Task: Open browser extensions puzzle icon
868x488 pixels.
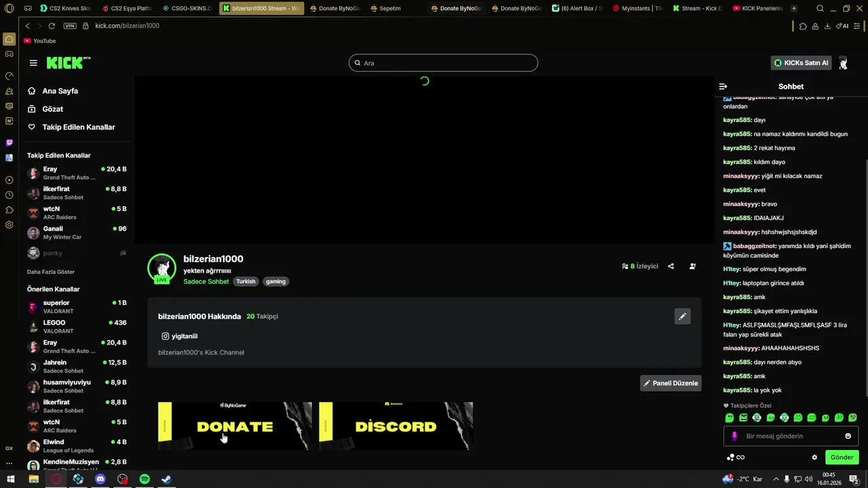Action: click(x=803, y=26)
